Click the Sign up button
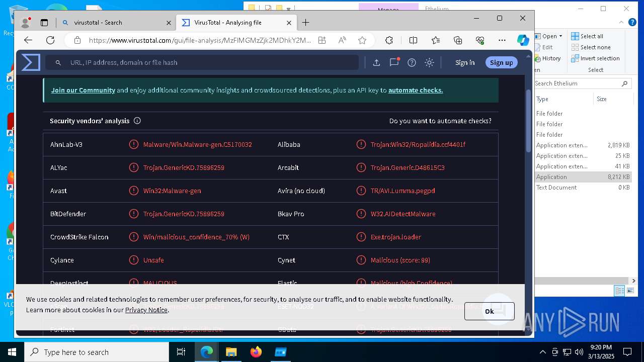644x362 pixels. point(501,62)
